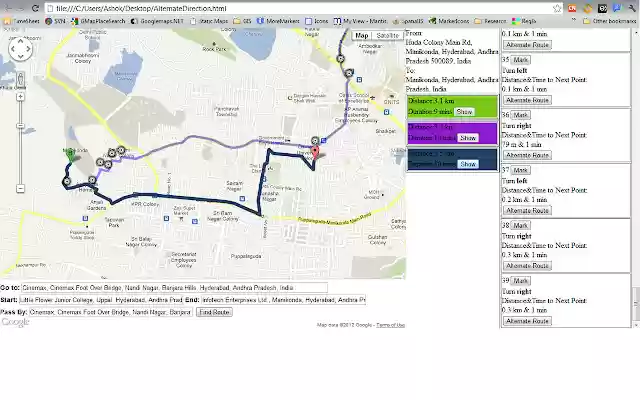This screenshot has width=640, height=400.
Task: Open the Googlemaps.NET bookmark
Action: pos(157,21)
